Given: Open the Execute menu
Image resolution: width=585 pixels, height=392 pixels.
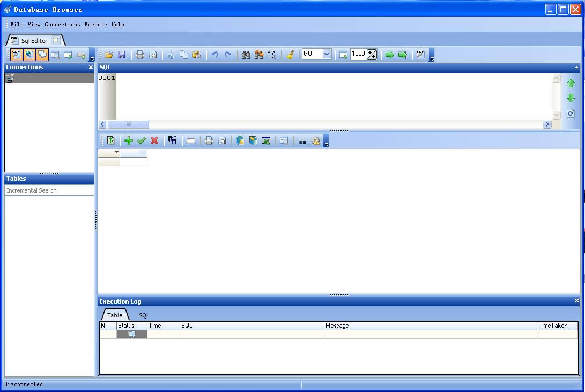Looking at the screenshot, I should pyautogui.click(x=95, y=25).
